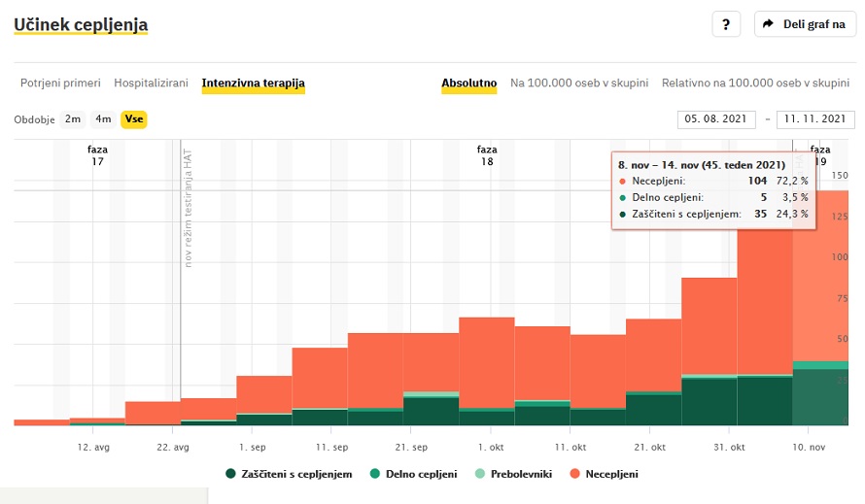Switch to Hospitalizirani tab
865x504 pixels.
coord(151,84)
